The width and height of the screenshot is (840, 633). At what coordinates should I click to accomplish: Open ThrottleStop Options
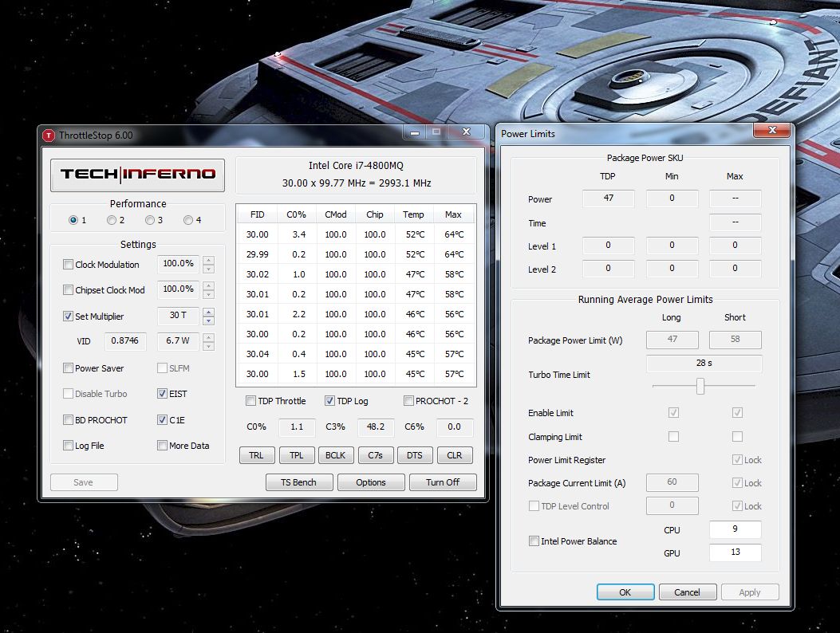click(371, 482)
